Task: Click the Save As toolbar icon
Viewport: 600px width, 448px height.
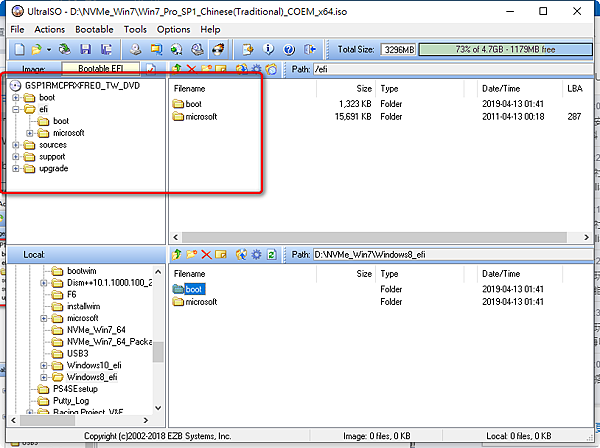Action: [106, 49]
